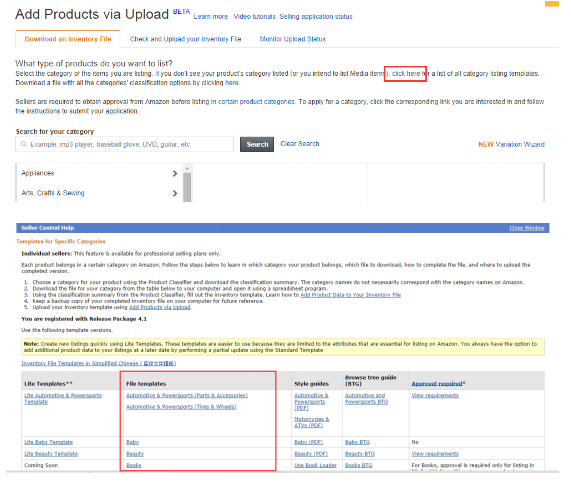The height and width of the screenshot is (486, 571).
Task: Open Add Product Data to Your Inventory File link
Action: pyautogui.click(x=350, y=295)
